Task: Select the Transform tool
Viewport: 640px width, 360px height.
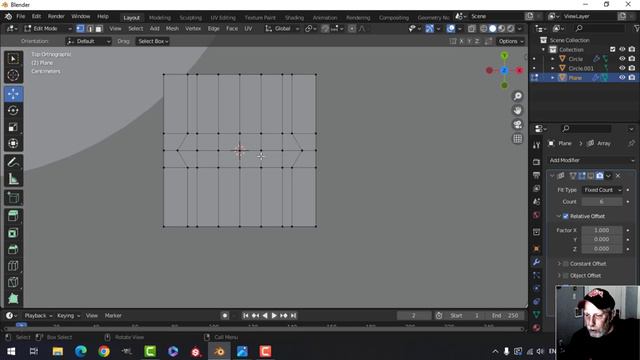Action: pos(13,143)
